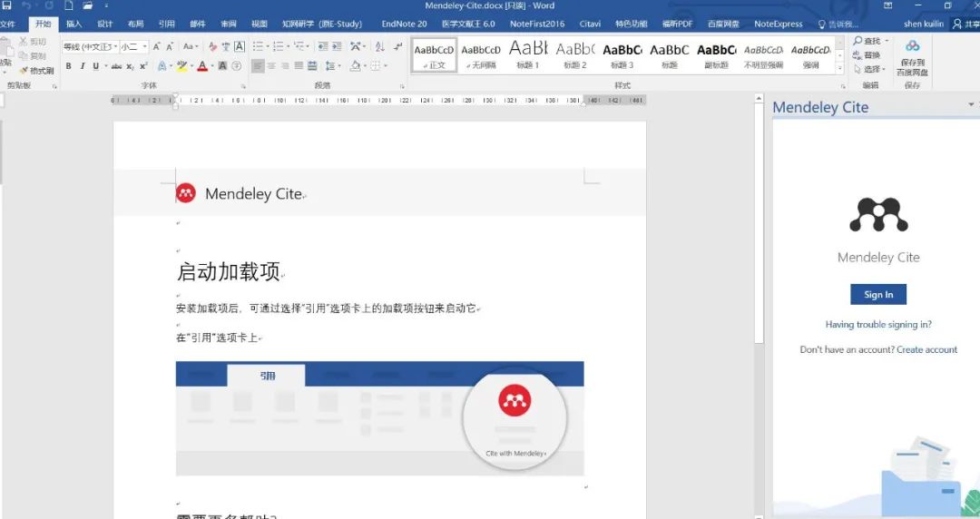Screen dimensions: 980x519
Task: Apply underline to text
Action: [95, 66]
